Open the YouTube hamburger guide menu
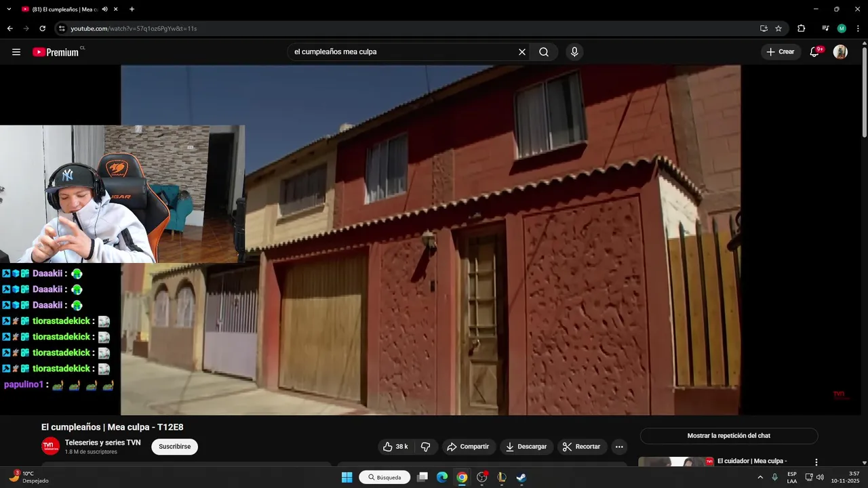 tap(16, 52)
